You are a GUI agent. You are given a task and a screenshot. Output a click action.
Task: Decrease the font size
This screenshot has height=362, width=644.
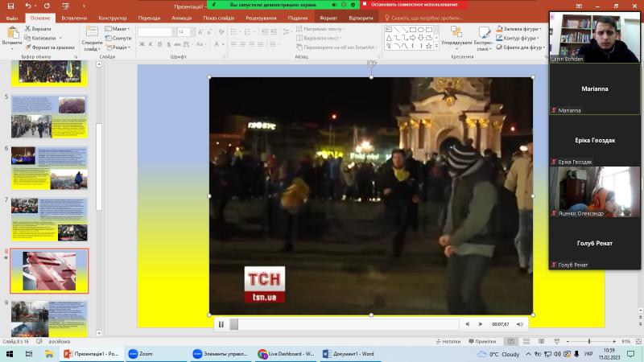click(x=209, y=32)
